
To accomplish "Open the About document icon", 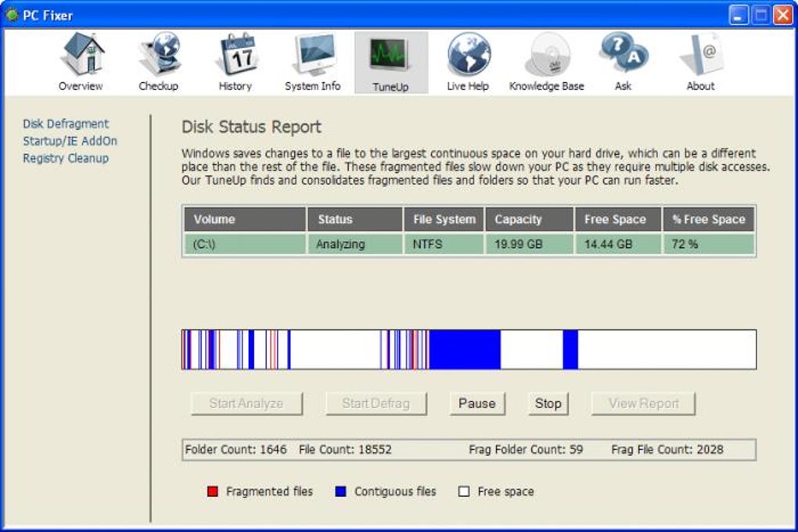I will pyautogui.click(x=701, y=53).
